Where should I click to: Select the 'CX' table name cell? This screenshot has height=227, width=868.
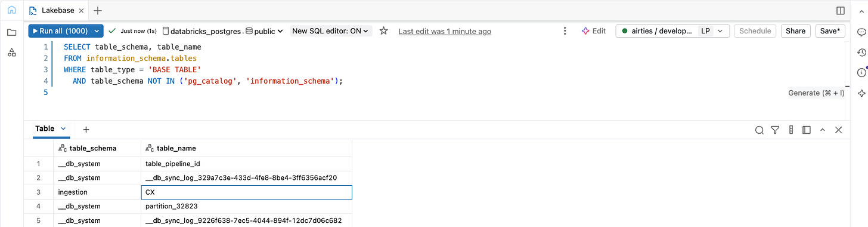tap(246, 192)
